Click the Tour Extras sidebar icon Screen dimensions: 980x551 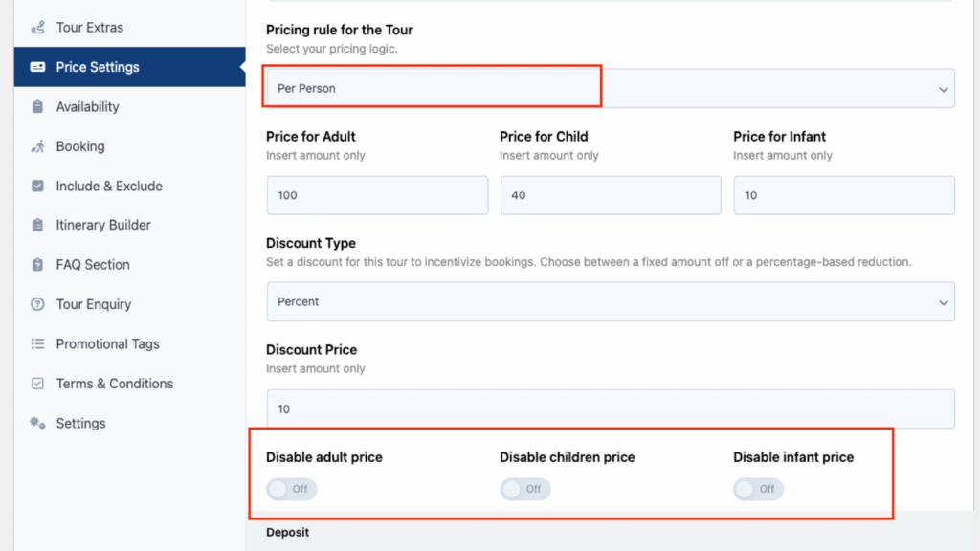[x=38, y=28]
